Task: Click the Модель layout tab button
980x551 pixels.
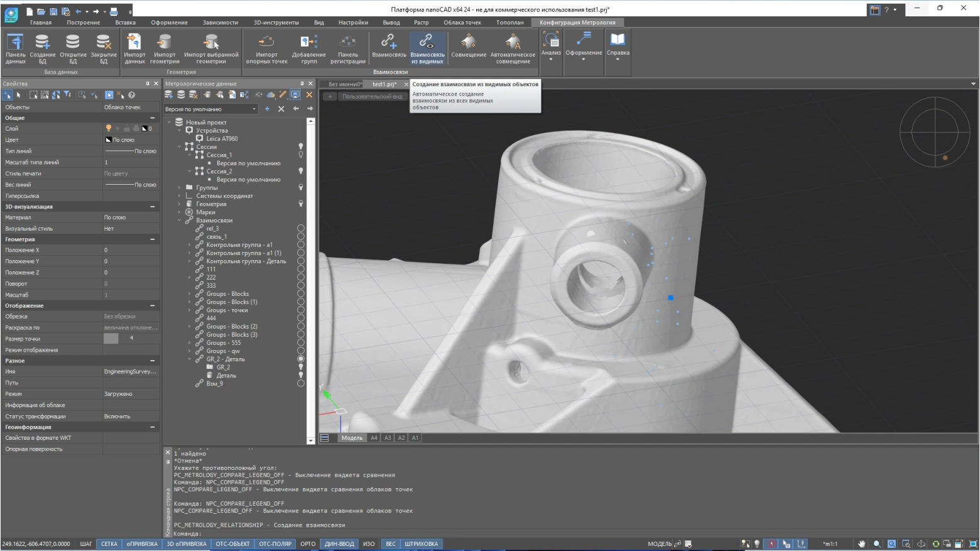Action: click(352, 438)
